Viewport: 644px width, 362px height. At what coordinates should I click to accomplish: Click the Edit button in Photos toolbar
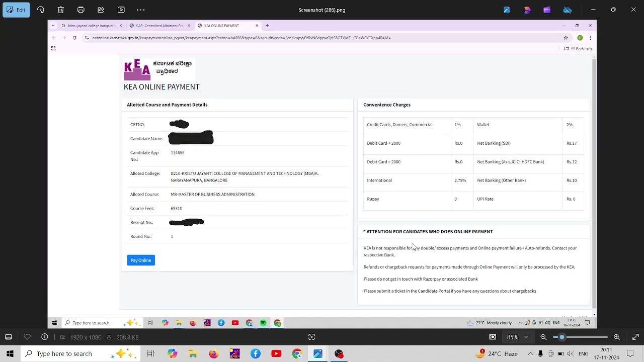pos(16,10)
